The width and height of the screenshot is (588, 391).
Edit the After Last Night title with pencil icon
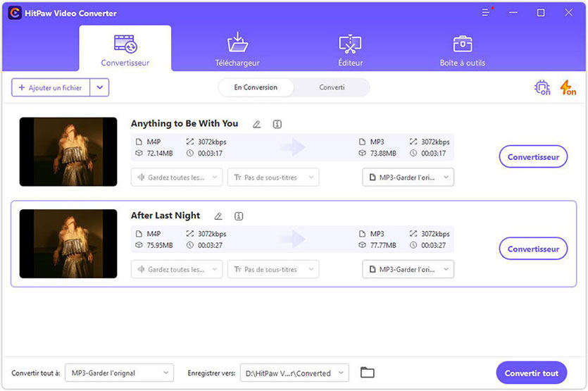(218, 216)
